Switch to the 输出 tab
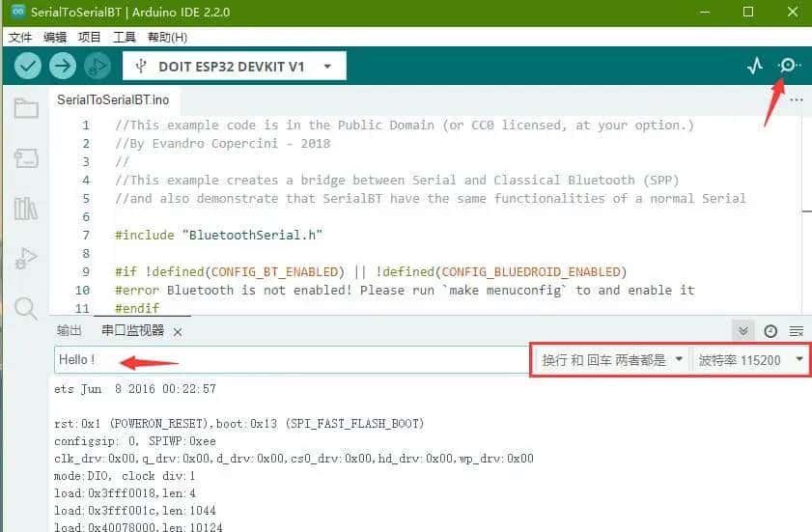Viewport: 812px width, 532px height. pos(69,330)
